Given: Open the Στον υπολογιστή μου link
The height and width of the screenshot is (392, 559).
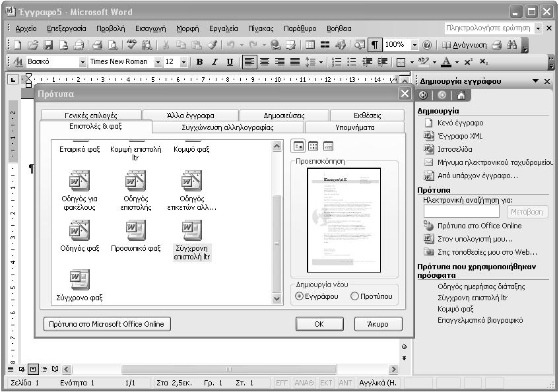Looking at the screenshot, I should point(475,239).
